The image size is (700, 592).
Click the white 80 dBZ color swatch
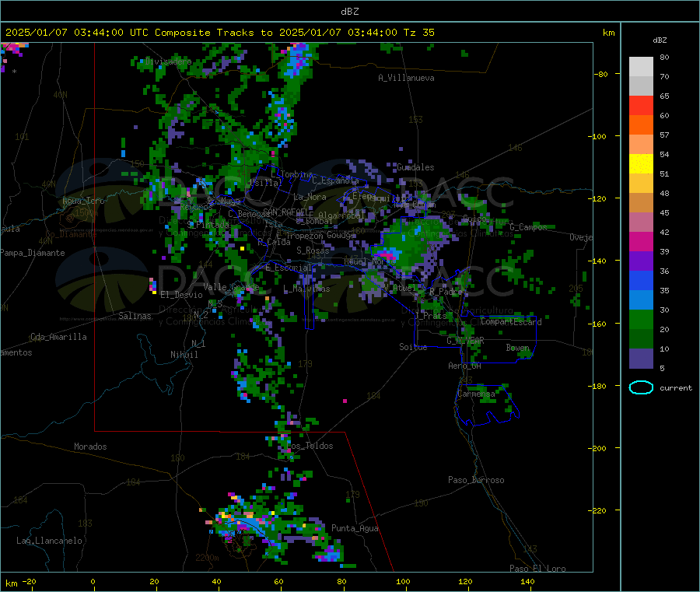pyautogui.click(x=641, y=67)
